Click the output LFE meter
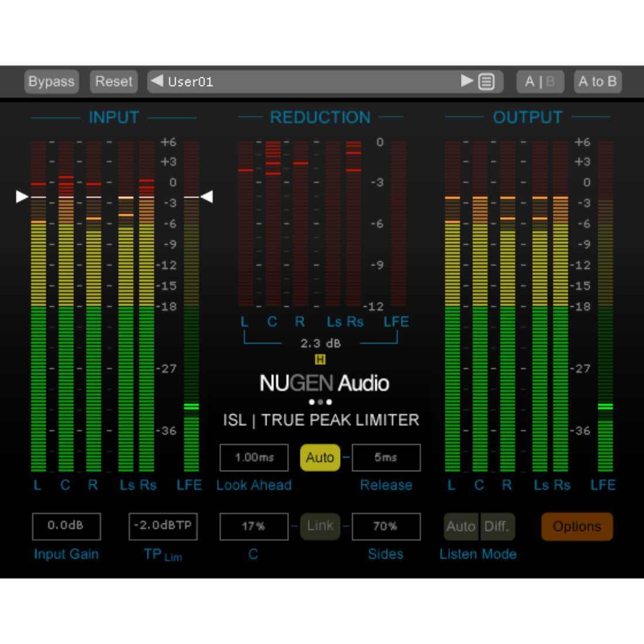 coord(605,306)
